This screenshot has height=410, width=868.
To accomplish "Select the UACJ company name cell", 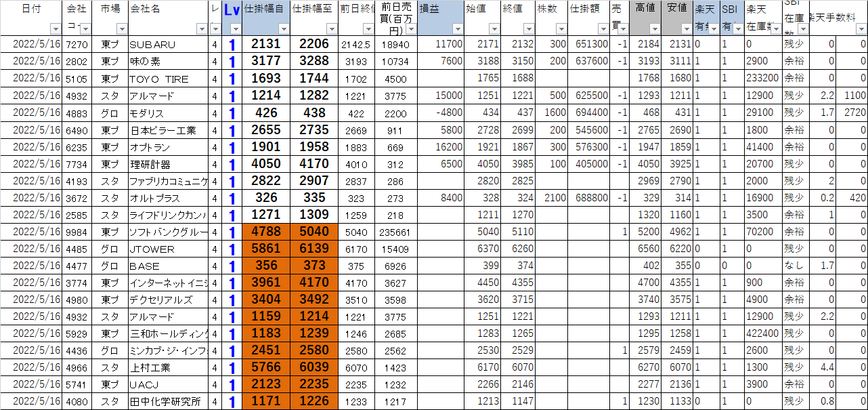I will pos(169,384).
